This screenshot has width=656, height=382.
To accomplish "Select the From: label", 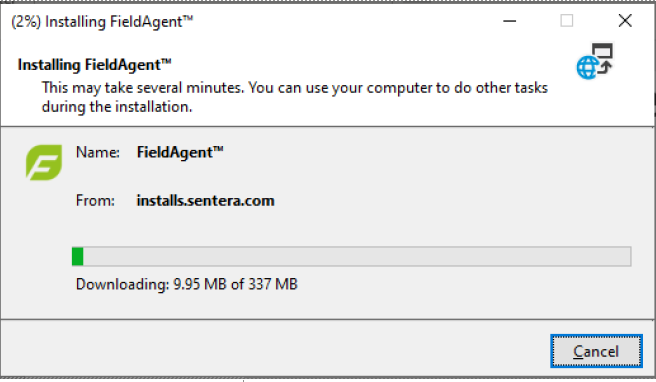I will click(x=95, y=201).
